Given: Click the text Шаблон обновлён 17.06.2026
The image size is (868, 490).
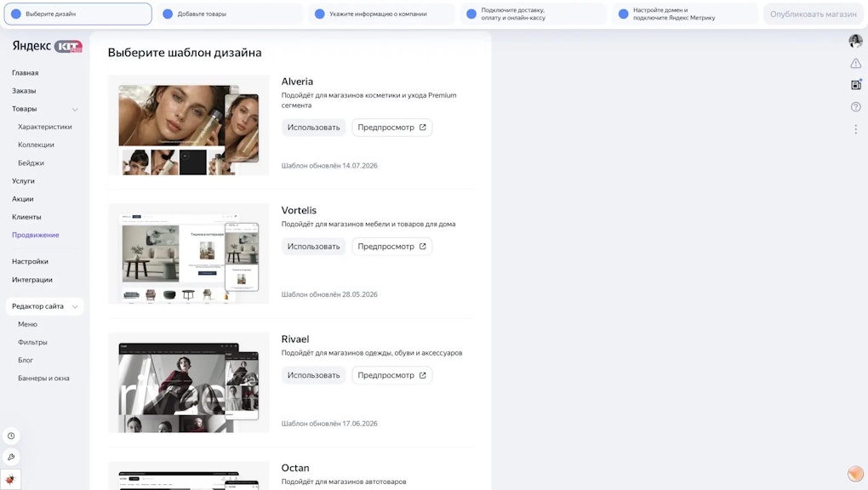Looking at the screenshot, I should pyautogui.click(x=329, y=424).
